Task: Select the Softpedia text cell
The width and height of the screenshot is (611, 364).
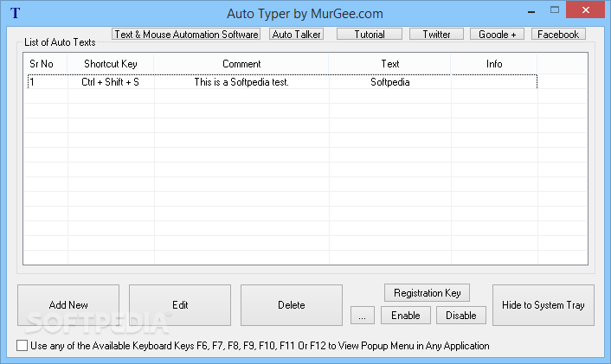Action: (389, 82)
